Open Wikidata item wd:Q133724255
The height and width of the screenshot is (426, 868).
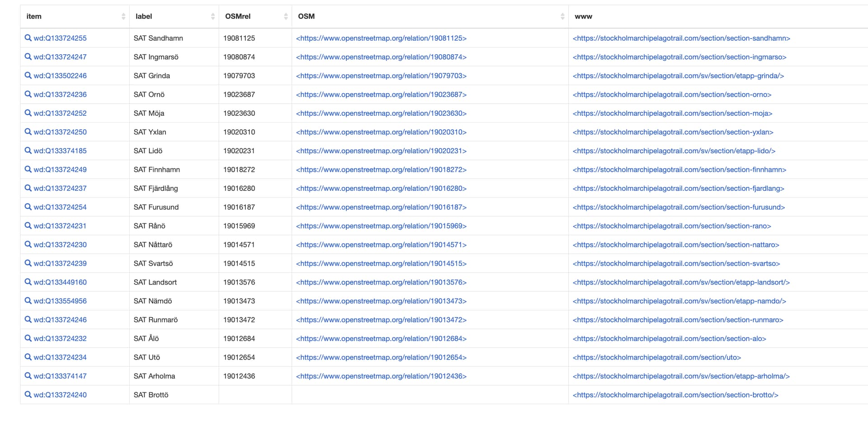tap(60, 38)
